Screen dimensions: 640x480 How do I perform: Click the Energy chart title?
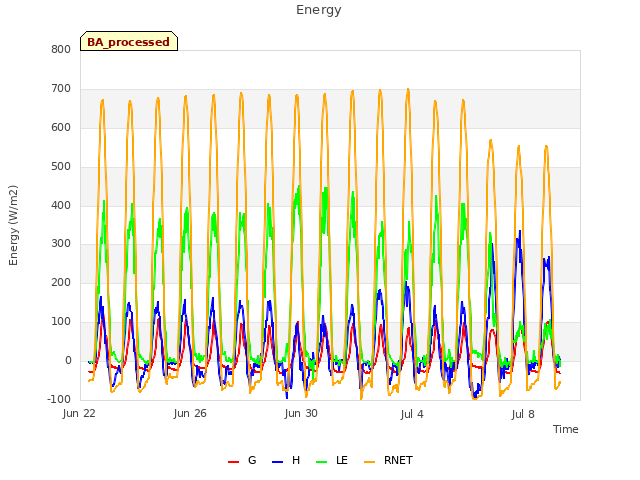point(319,10)
